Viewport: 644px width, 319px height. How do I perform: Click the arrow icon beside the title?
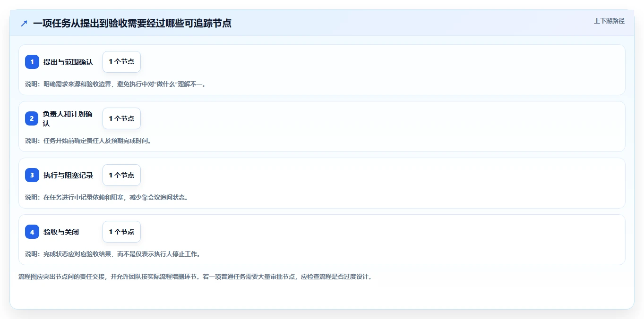(x=24, y=23)
